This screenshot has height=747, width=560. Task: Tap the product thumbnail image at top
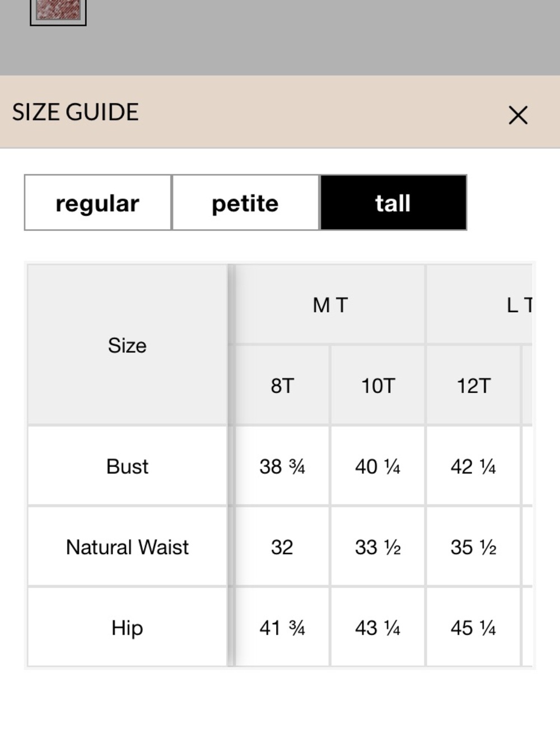[58, 10]
